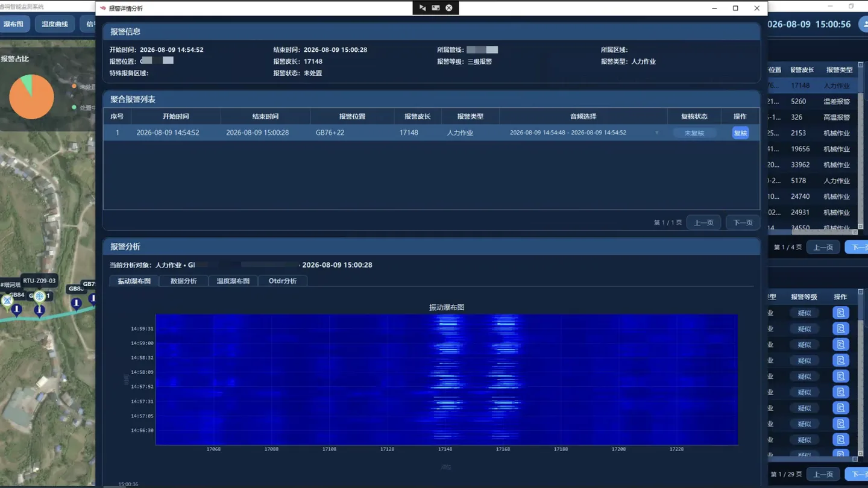Open the detail icon in the third 疑似 row

click(x=840, y=345)
